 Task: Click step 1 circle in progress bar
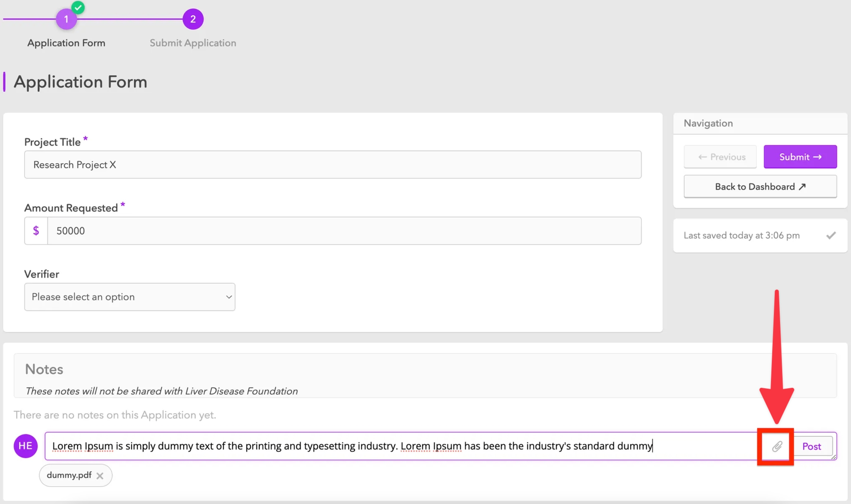(x=66, y=19)
